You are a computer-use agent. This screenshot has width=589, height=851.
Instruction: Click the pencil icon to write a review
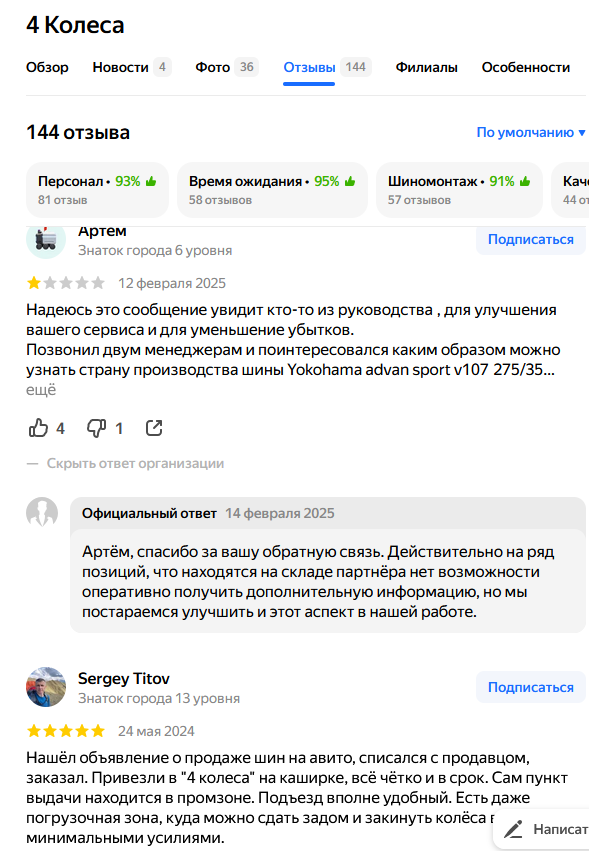pos(513,829)
